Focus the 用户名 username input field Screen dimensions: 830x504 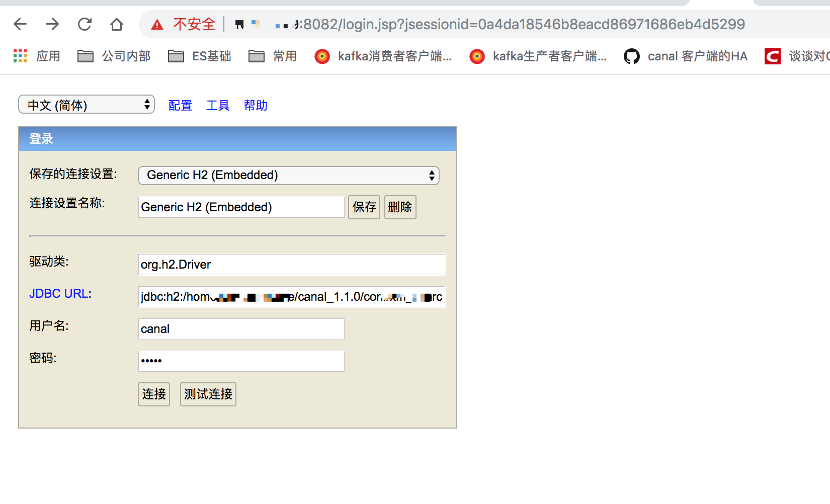241,328
